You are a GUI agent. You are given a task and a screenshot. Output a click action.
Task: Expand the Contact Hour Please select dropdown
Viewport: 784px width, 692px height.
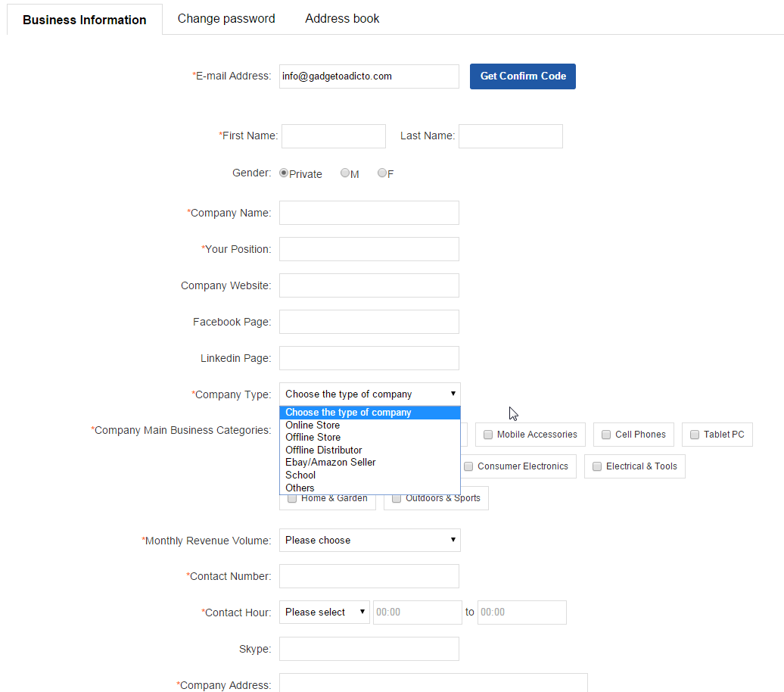[x=324, y=613]
